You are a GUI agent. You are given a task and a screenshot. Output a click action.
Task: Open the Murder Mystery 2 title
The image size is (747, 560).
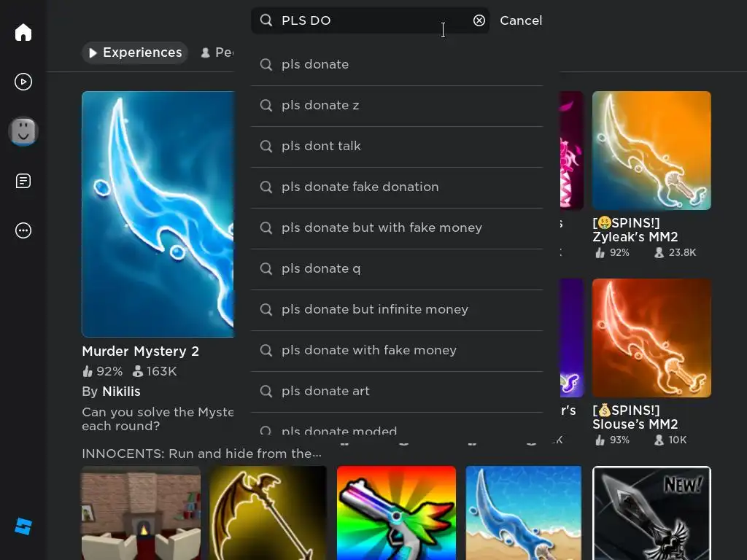tap(141, 351)
